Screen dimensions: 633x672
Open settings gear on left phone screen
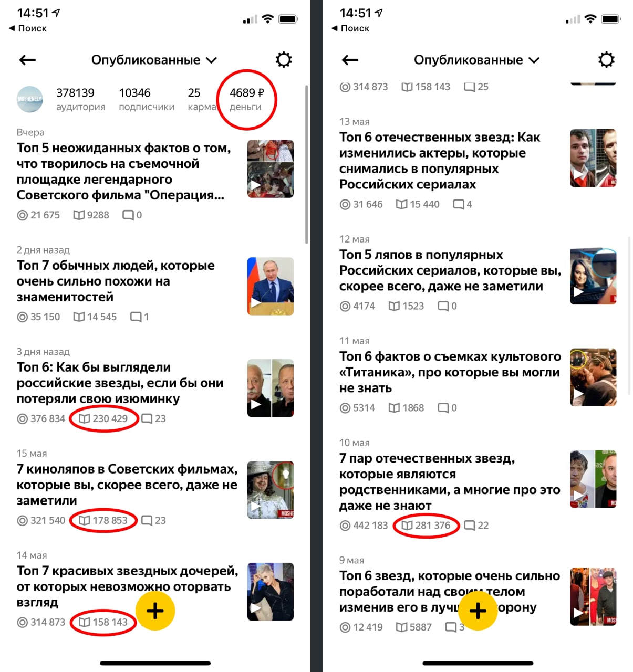pos(284,60)
